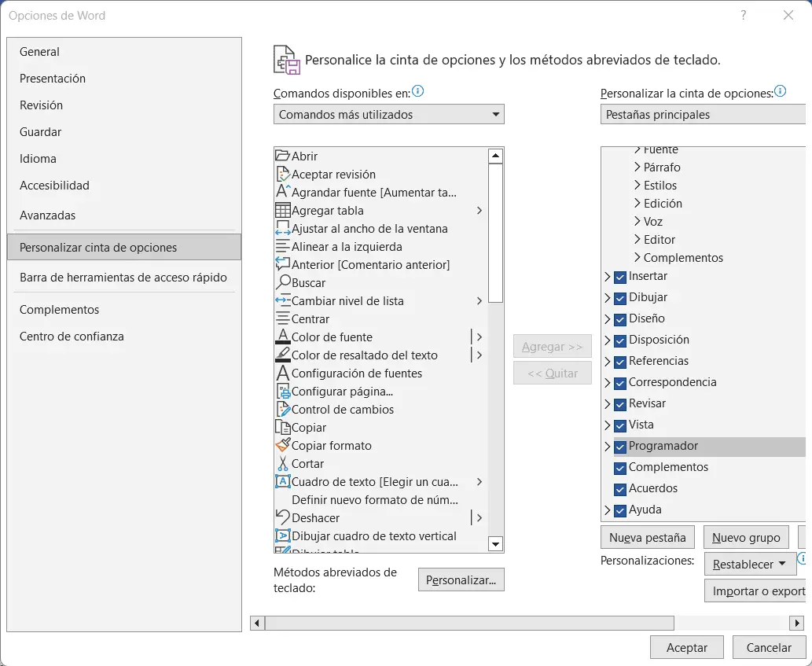Uncheck the Insertar tab checkbox
The width and height of the screenshot is (812, 666).
pyautogui.click(x=620, y=277)
